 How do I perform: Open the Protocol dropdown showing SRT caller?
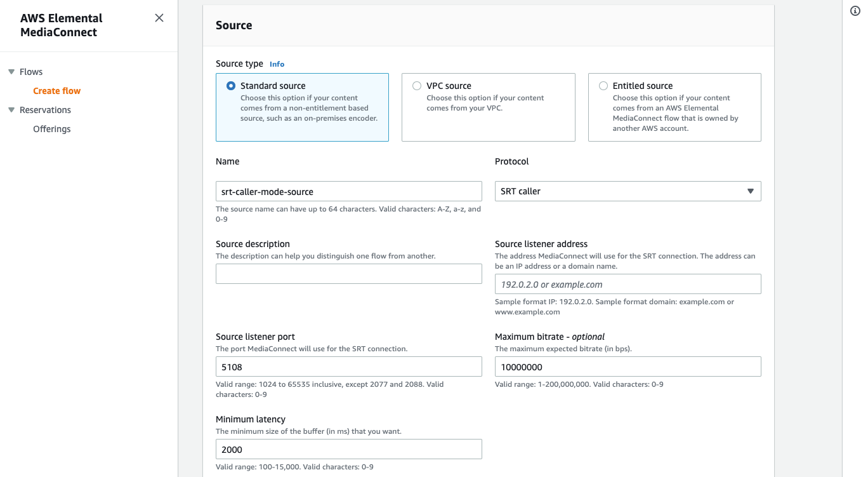[628, 191]
